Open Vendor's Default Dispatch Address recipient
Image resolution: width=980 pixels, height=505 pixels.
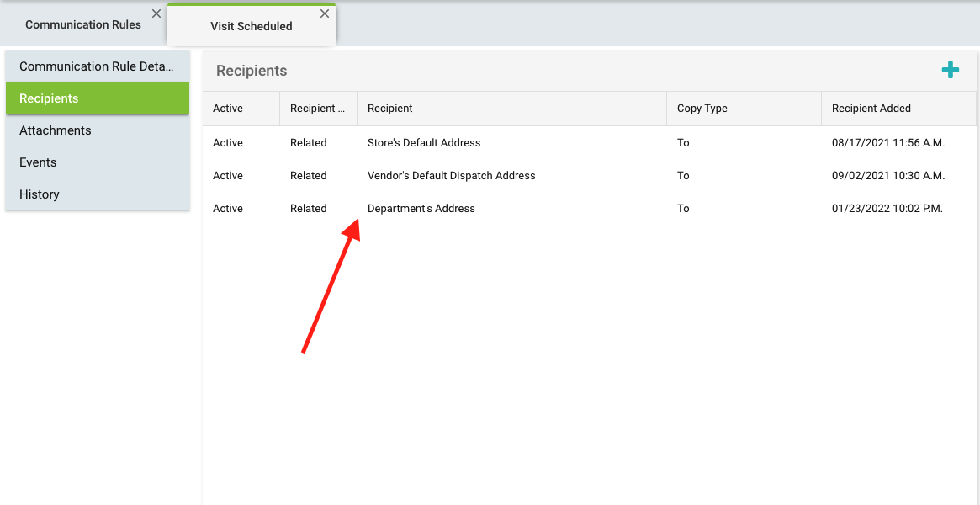coord(451,176)
